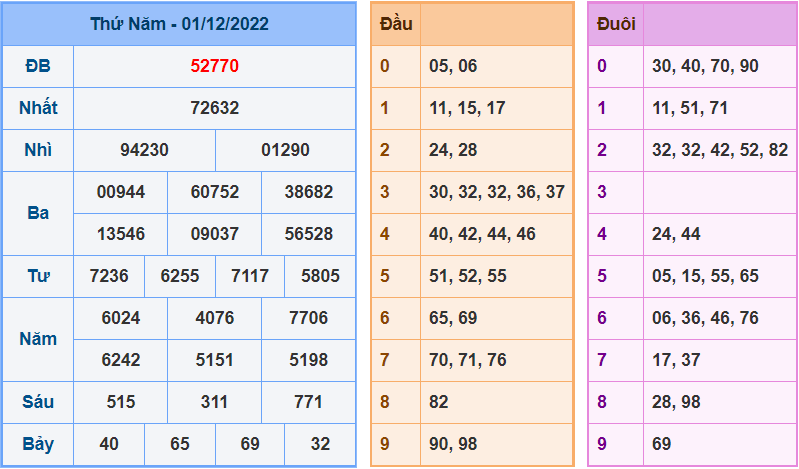Select third prize number 09037
Screen dimensions: 799x469
215,234
